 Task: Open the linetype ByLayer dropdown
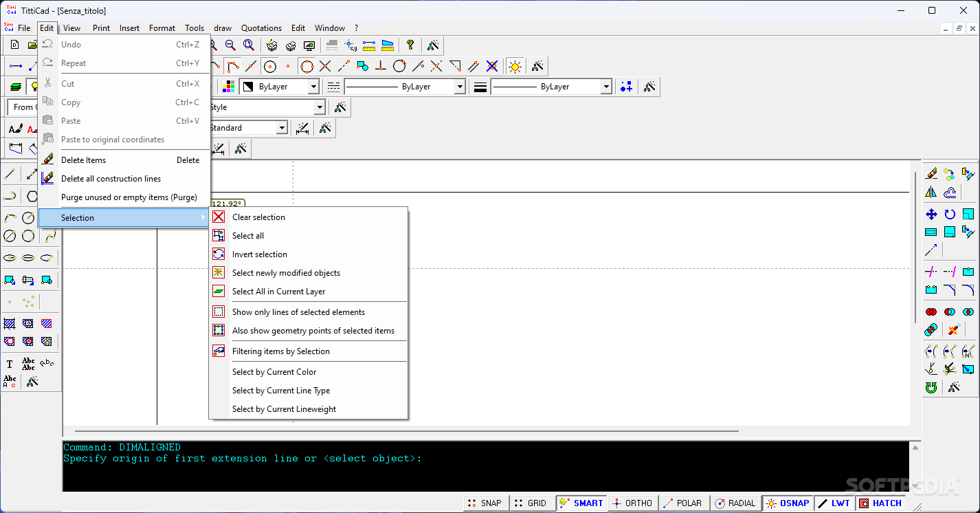[x=460, y=87]
